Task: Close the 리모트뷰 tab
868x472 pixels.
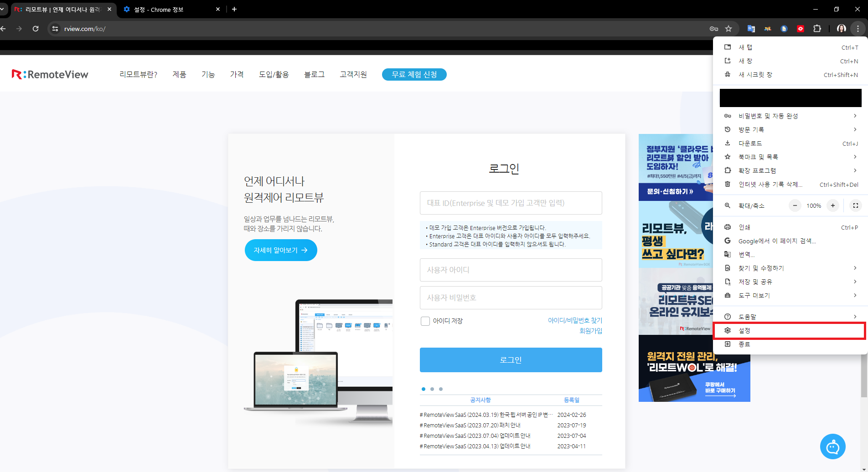Action: pos(109,9)
